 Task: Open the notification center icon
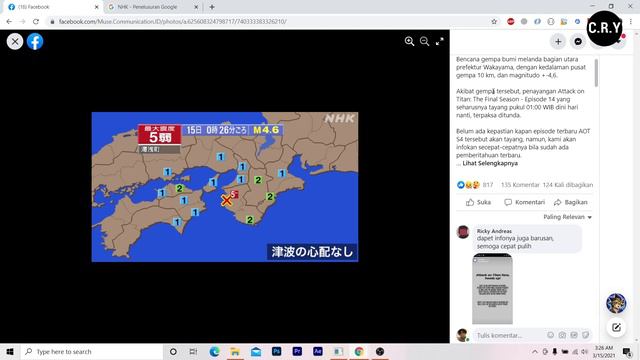627,351
